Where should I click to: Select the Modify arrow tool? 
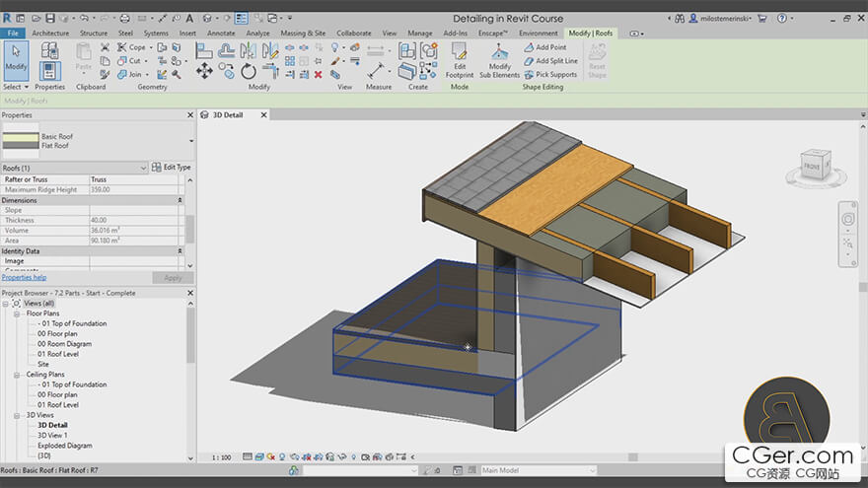click(x=16, y=60)
